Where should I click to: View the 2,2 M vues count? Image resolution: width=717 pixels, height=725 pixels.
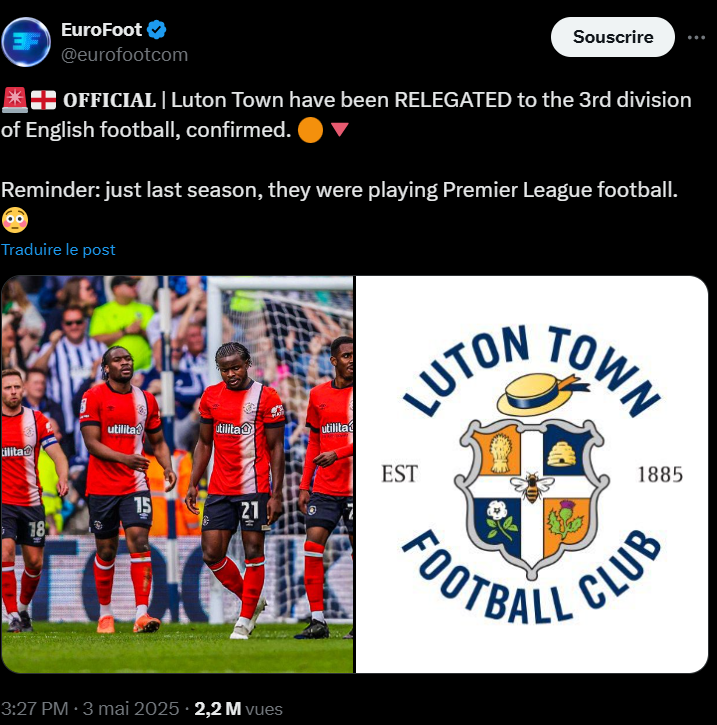click(239, 709)
